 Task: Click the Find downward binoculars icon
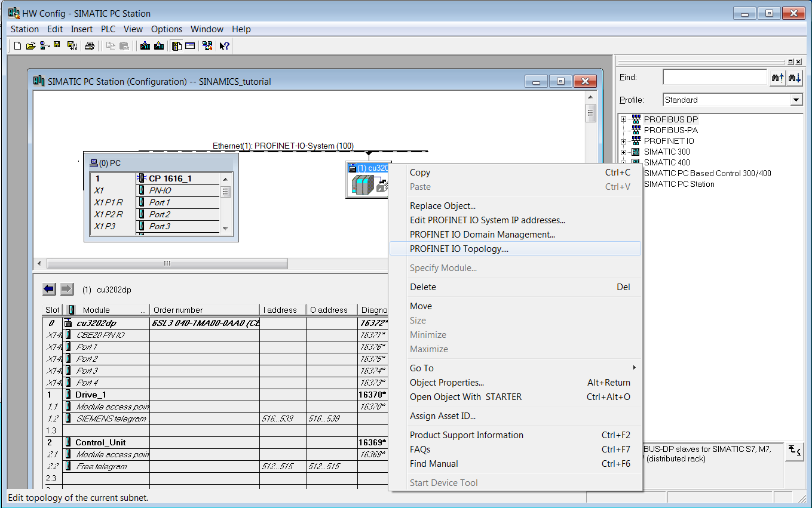(x=794, y=78)
